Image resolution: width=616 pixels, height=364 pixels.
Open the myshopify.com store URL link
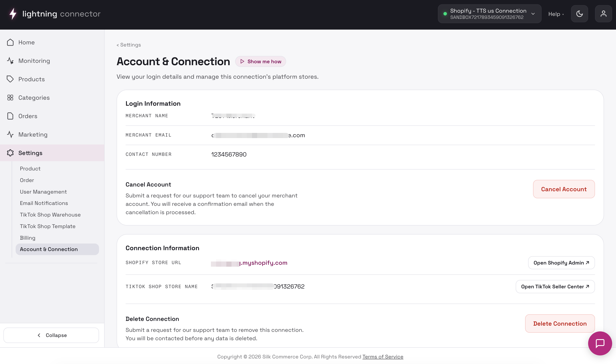point(249,263)
